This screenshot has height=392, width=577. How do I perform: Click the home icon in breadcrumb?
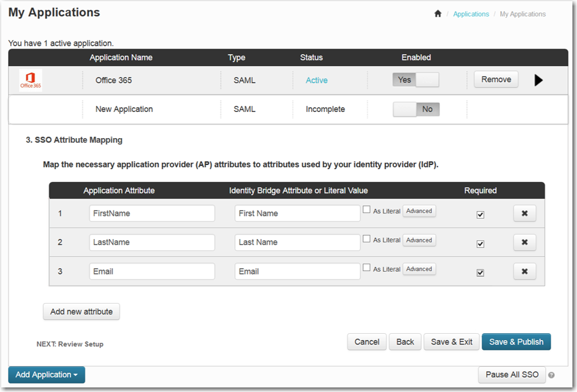pos(438,14)
